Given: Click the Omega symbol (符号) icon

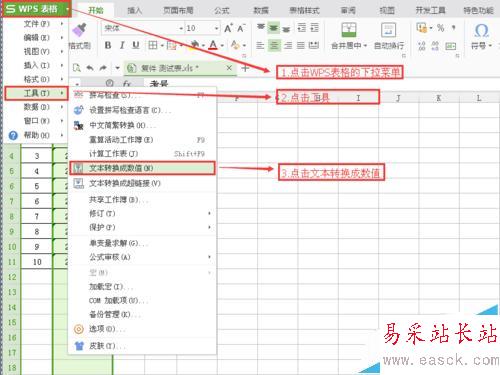Looking at the screenshot, I should pyautogui.click(x=481, y=31).
